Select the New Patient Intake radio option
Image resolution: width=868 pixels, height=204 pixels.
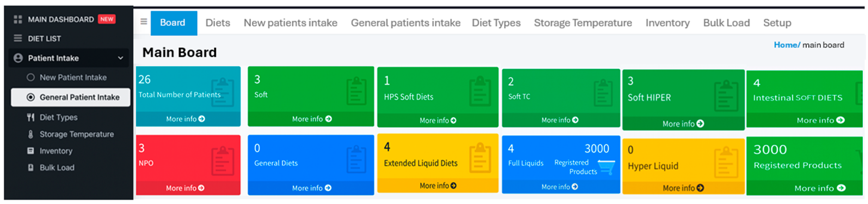(x=31, y=78)
